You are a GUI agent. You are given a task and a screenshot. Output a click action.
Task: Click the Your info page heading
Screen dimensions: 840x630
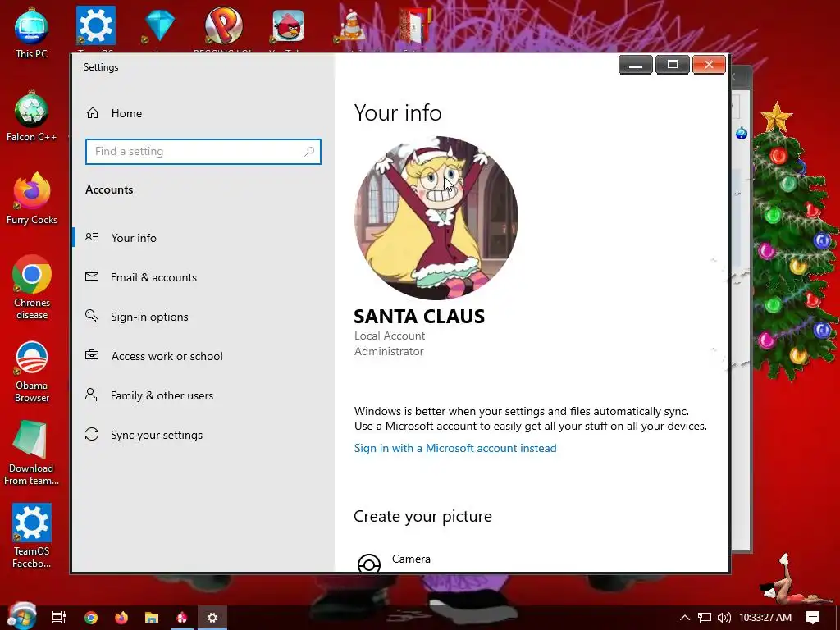(x=398, y=112)
